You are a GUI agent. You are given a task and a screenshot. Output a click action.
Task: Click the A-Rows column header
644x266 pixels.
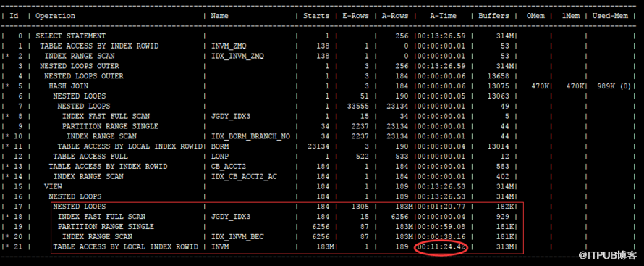click(x=395, y=16)
